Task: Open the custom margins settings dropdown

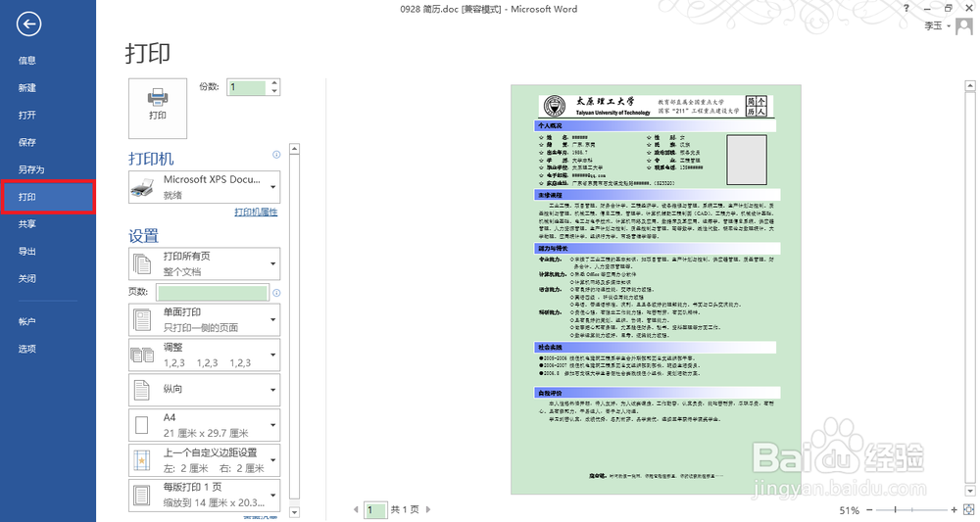Action: [205, 460]
